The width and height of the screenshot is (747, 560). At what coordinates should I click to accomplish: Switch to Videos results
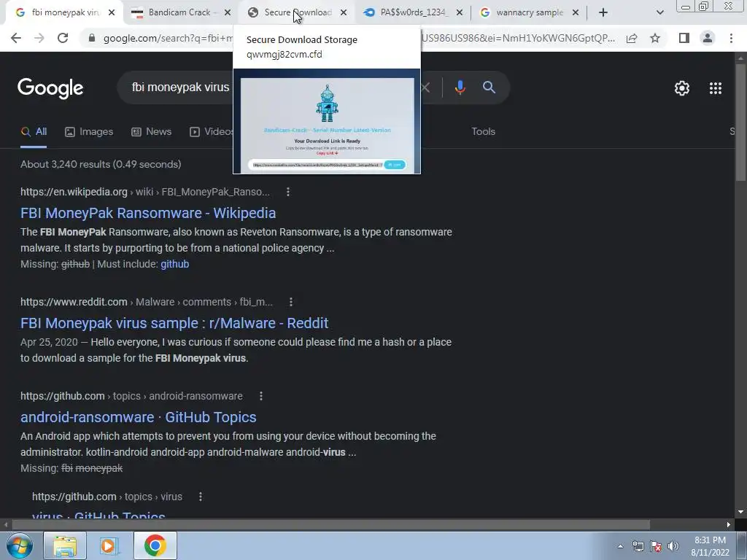coord(211,132)
